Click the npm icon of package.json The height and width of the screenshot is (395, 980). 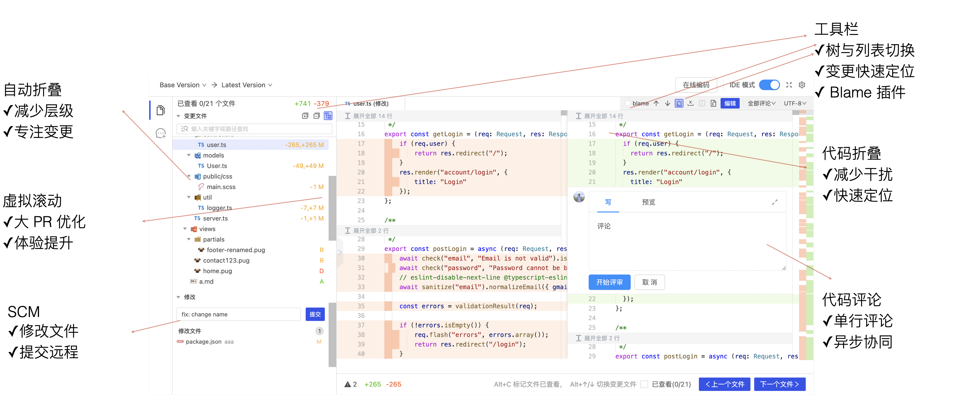point(180,341)
